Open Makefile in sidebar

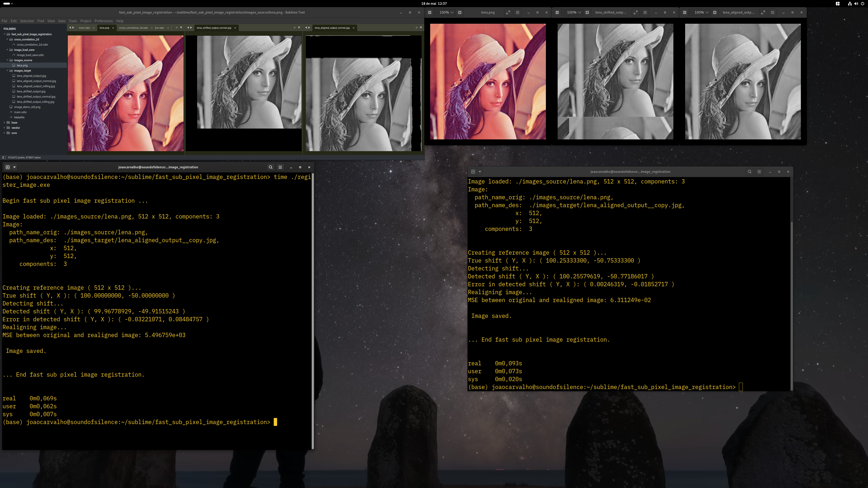pos(19,117)
